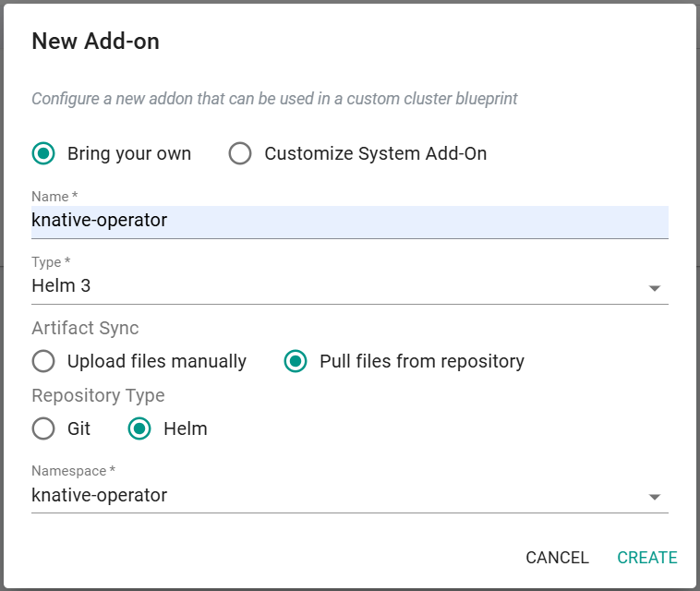Click the Customize System Add-On label
This screenshot has width=700, height=591.
(x=376, y=153)
